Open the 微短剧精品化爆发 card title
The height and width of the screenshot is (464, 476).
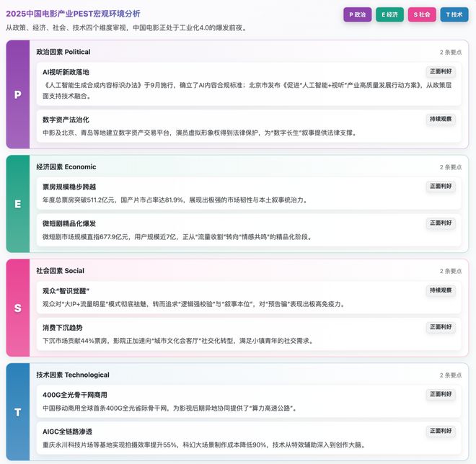click(69, 224)
